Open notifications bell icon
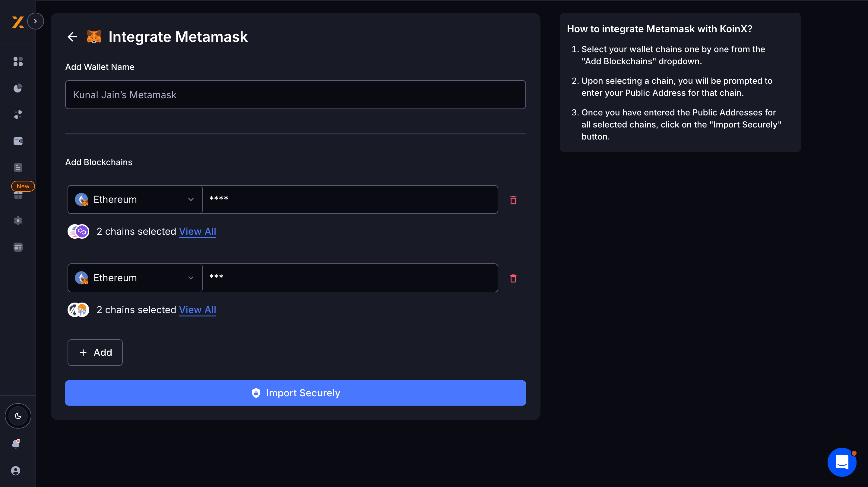868x487 pixels. click(x=16, y=444)
